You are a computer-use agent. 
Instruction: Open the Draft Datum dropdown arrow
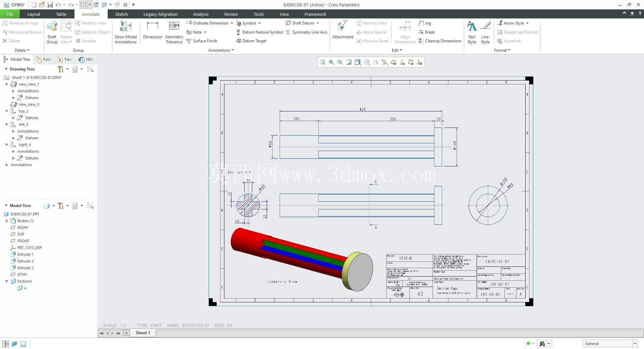[x=318, y=23]
